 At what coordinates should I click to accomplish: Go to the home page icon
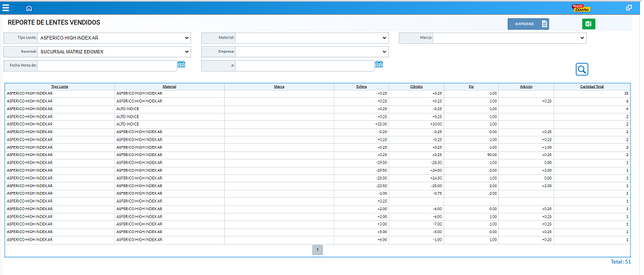(x=29, y=8)
